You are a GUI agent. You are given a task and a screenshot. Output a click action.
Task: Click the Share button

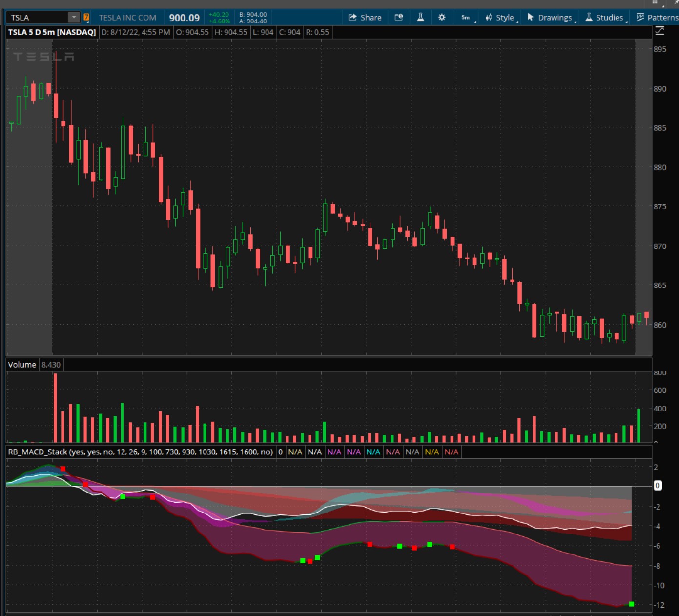pyautogui.click(x=365, y=18)
